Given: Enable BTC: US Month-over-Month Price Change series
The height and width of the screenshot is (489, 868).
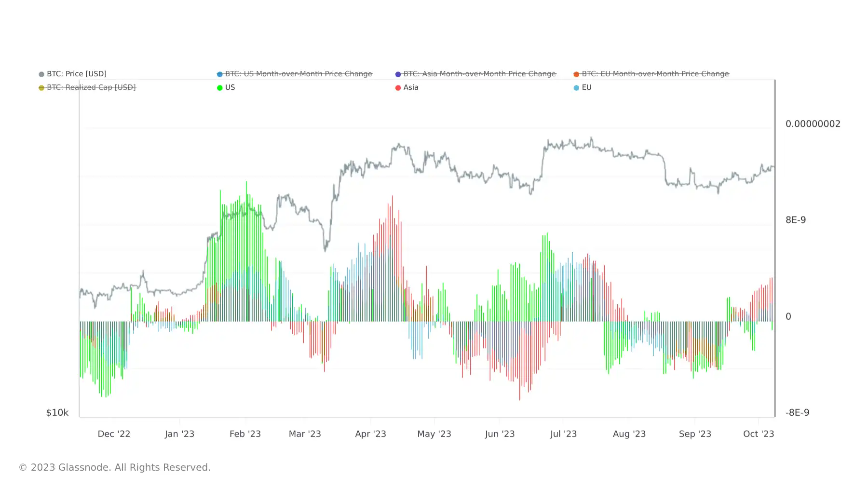Looking at the screenshot, I should click(x=298, y=74).
